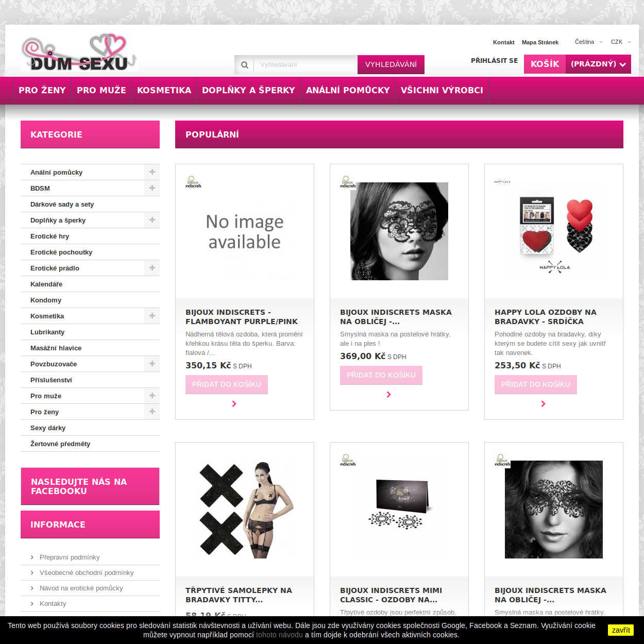Open the tohoto návodu cookie link
644x644 pixels.
(279, 635)
